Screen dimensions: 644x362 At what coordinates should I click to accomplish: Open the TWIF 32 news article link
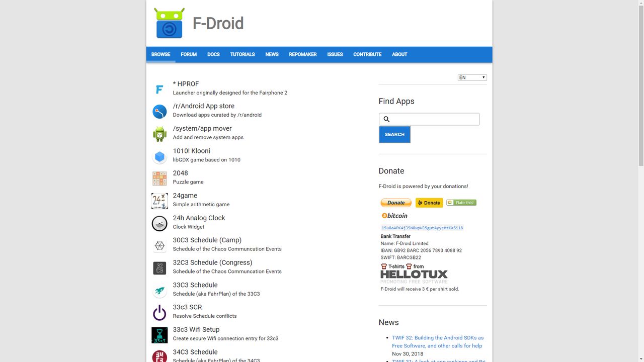click(438, 342)
